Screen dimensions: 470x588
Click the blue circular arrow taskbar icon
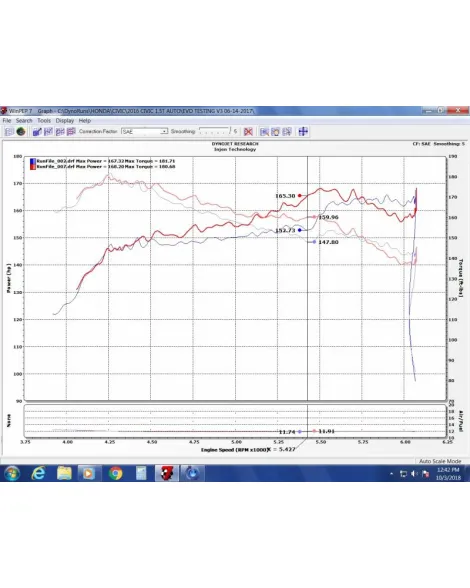coord(192,473)
